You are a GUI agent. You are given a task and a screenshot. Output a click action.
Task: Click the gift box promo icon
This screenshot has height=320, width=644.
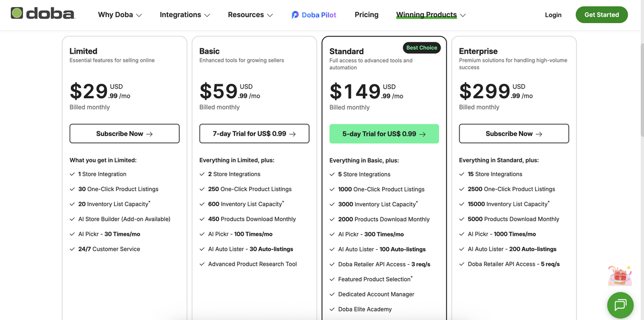point(620,276)
